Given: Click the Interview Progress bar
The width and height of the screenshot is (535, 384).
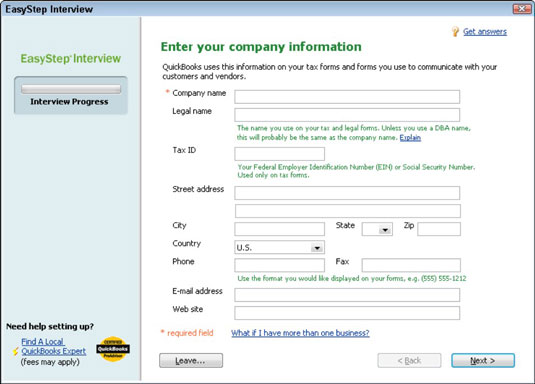Looking at the screenshot, I should click(71, 89).
